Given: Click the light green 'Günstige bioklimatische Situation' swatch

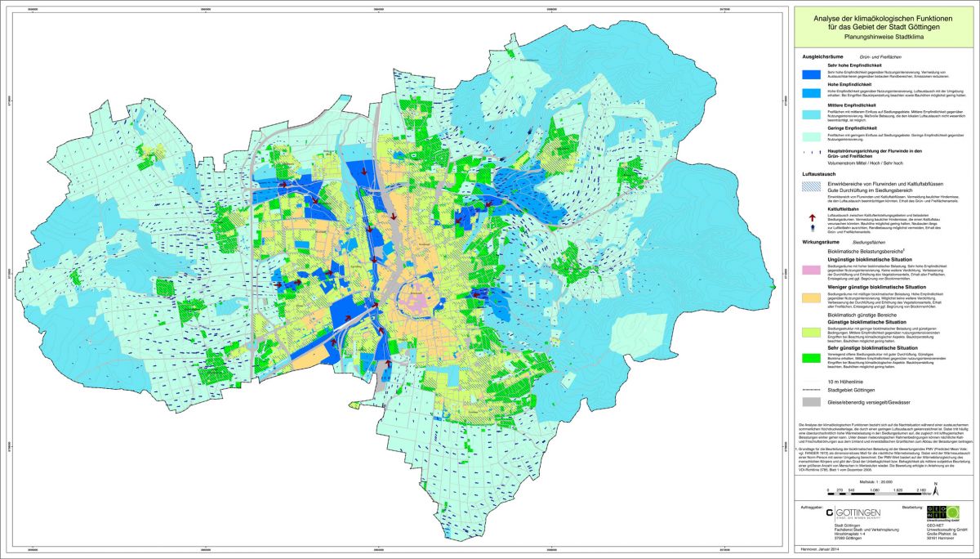Looking at the screenshot, I should (x=811, y=333).
